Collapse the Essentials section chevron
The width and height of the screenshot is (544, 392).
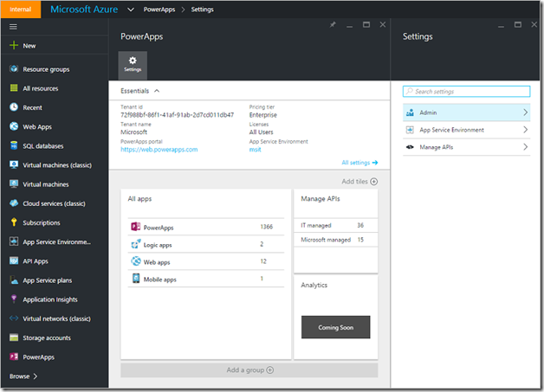point(157,91)
